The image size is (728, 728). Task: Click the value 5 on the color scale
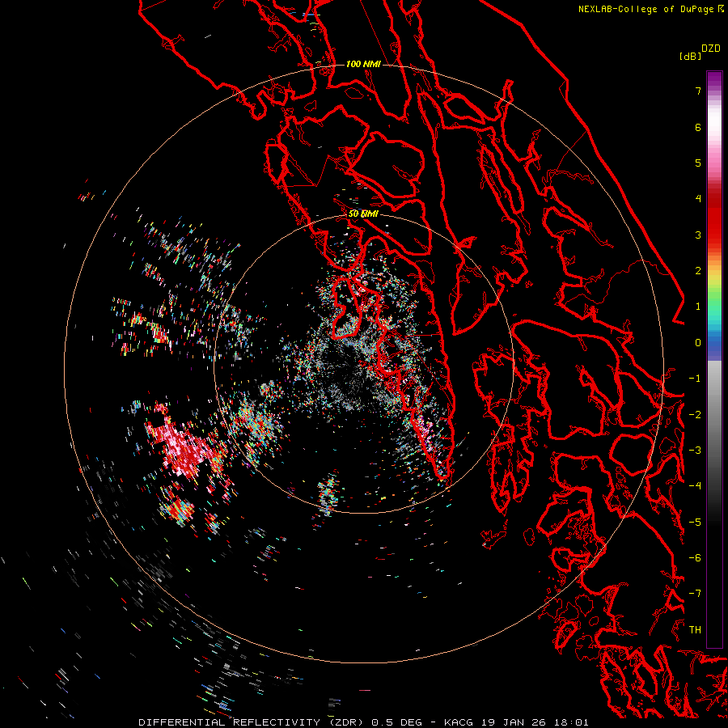point(698,163)
